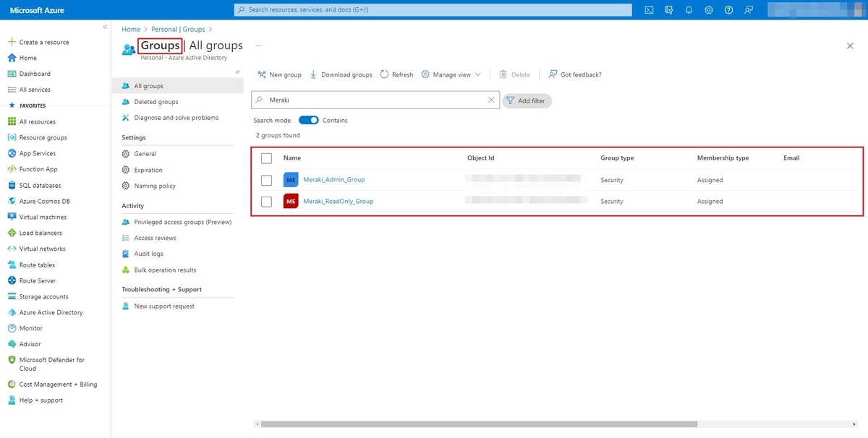Click the Azure Cosmos DB icon

[x=12, y=201]
